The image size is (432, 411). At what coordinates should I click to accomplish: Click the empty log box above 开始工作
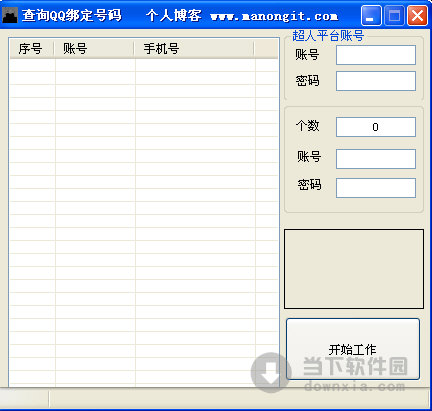(354, 269)
